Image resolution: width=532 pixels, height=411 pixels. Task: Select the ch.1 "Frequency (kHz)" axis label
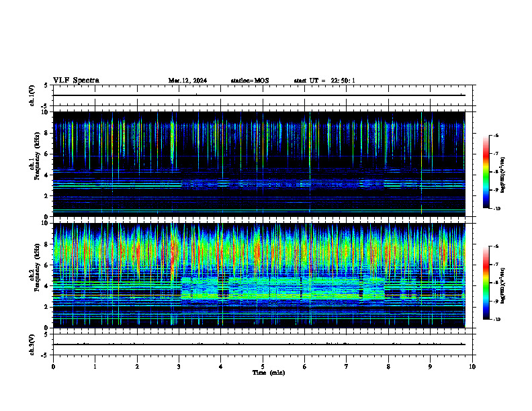37,156
